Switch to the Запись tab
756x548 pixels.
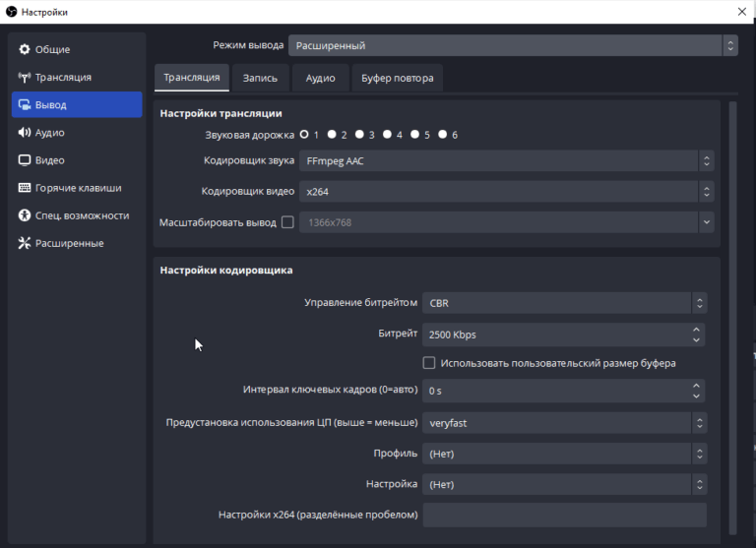[x=261, y=78]
